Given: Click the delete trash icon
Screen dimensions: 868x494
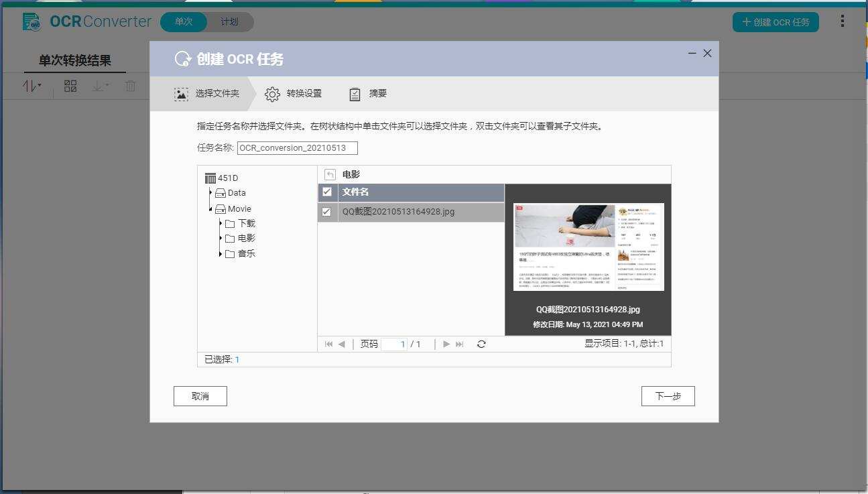Looking at the screenshot, I should [x=129, y=86].
